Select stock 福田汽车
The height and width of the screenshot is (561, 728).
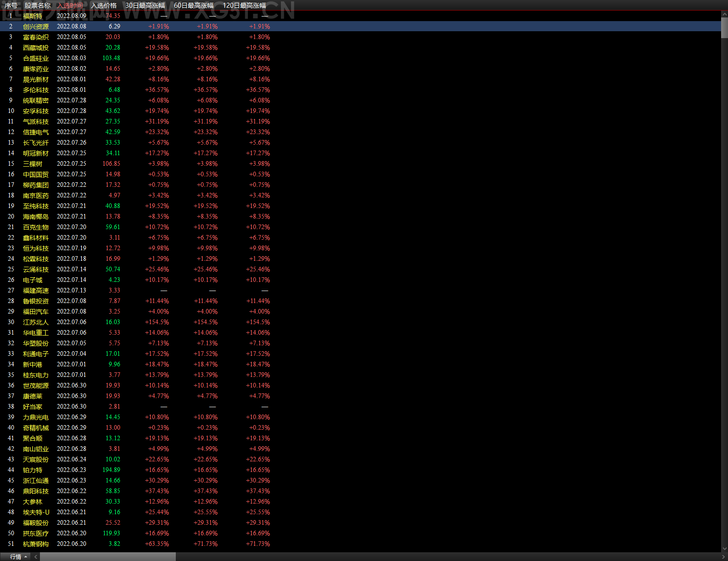click(36, 312)
